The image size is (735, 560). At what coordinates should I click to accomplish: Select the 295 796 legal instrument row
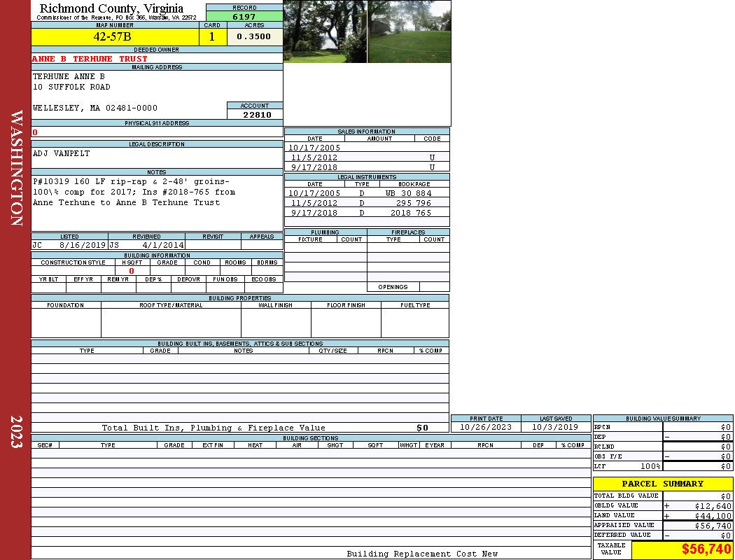click(367, 203)
